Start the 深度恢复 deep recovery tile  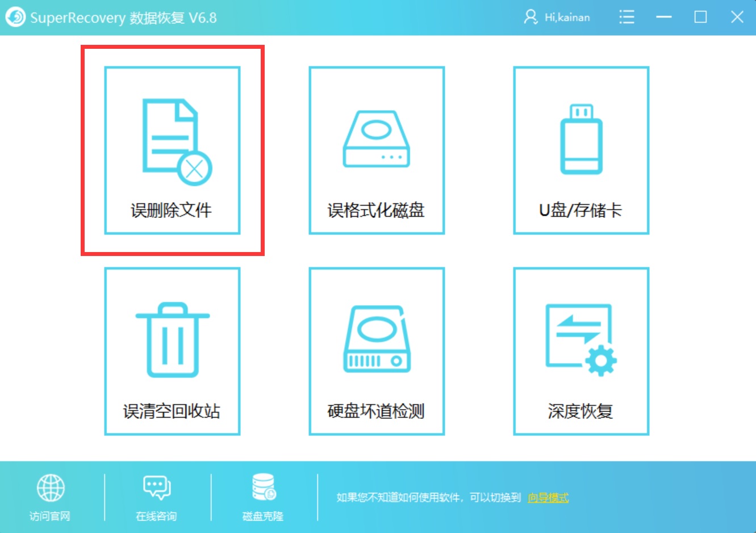(581, 351)
